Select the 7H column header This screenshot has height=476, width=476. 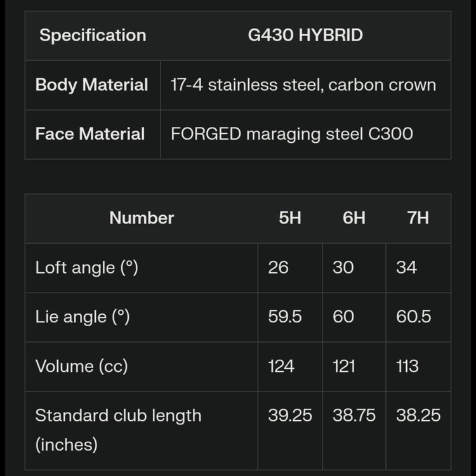(418, 218)
